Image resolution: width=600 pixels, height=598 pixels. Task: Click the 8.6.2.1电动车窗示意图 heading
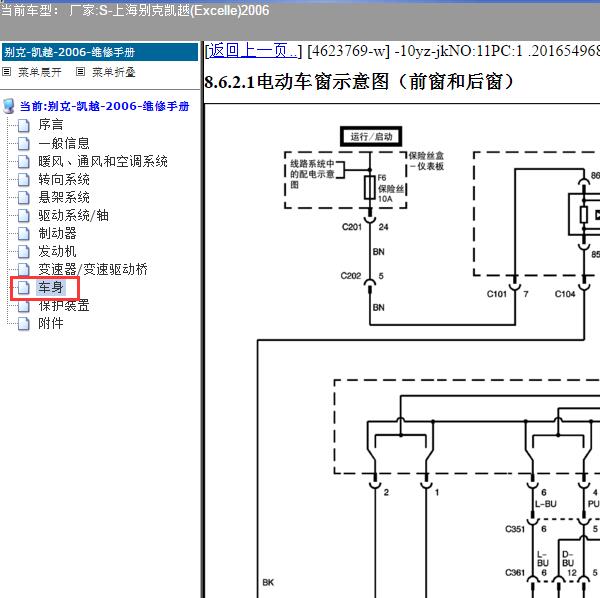[359, 81]
